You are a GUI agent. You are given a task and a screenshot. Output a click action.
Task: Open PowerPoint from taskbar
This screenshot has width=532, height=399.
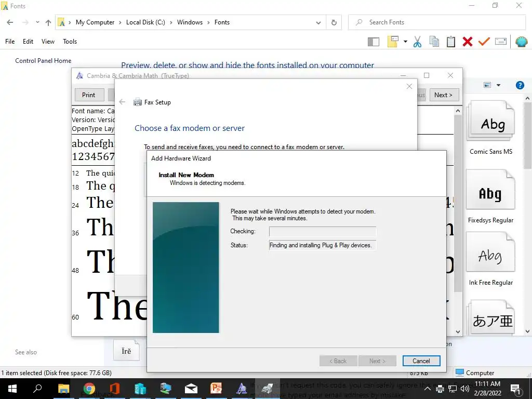(x=216, y=389)
